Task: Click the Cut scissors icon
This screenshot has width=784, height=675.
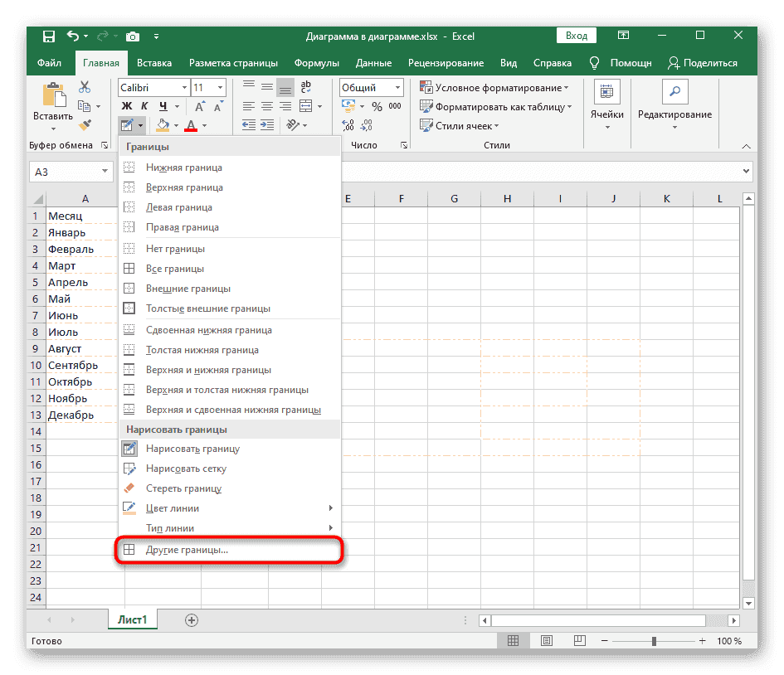Action: point(84,87)
